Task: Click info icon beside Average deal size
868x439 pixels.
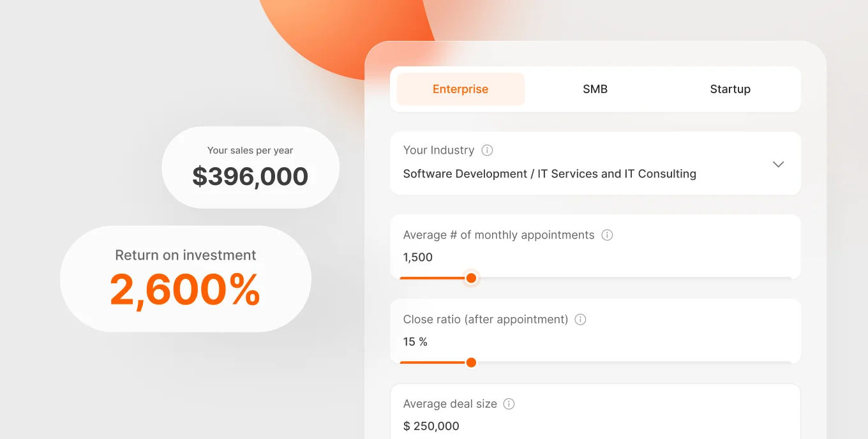Action: point(509,404)
